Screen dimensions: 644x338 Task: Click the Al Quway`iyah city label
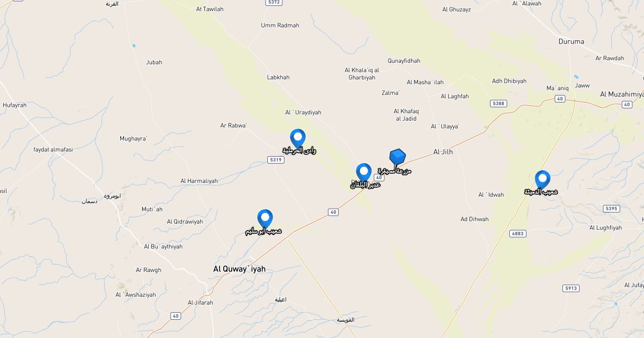(x=239, y=269)
